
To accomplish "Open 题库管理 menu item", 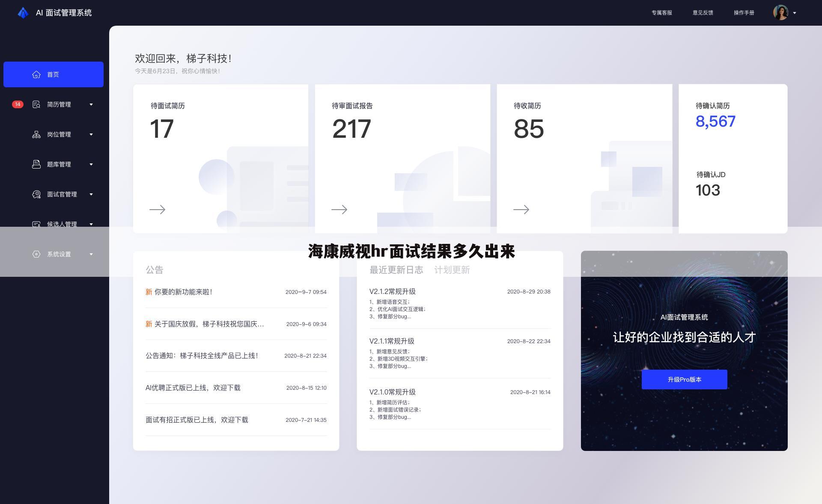I will [x=59, y=164].
